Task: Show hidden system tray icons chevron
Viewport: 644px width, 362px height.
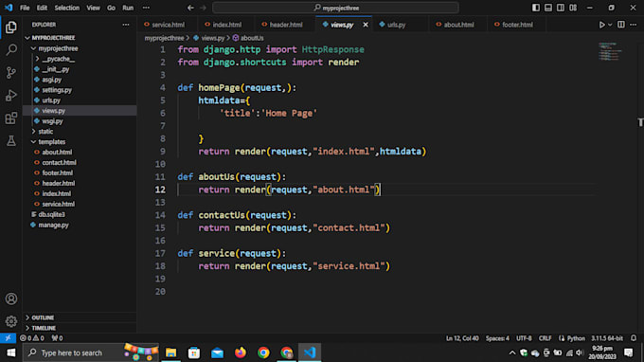Action: click(x=512, y=353)
